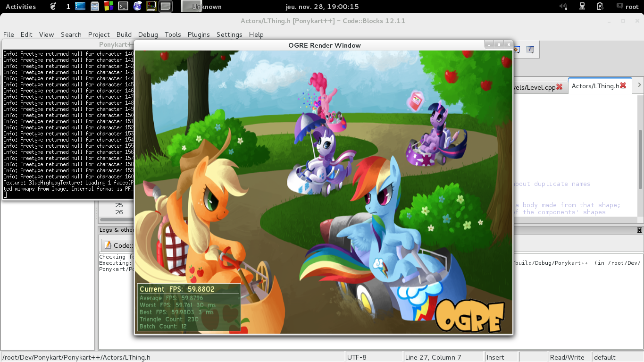Viewport: 644px width, 362px height.
Task: Close the Level.cpp tab with red X
Action: point(560,87)
